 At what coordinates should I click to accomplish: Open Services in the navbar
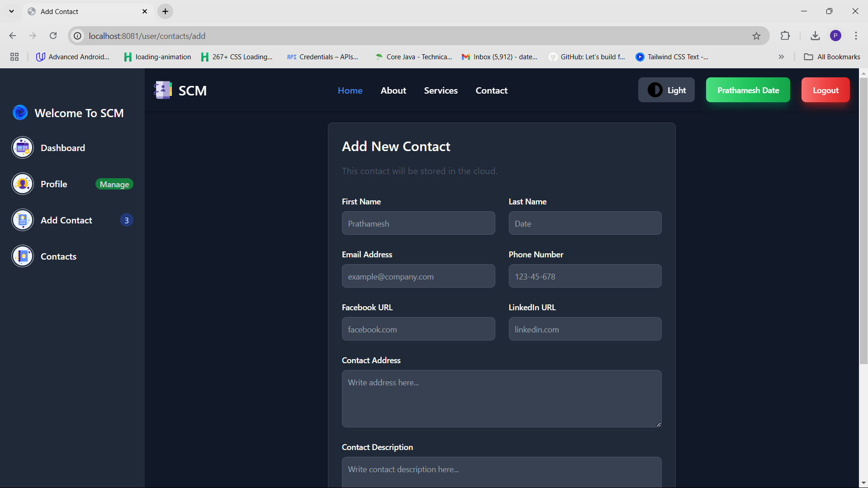click(441, 90)
